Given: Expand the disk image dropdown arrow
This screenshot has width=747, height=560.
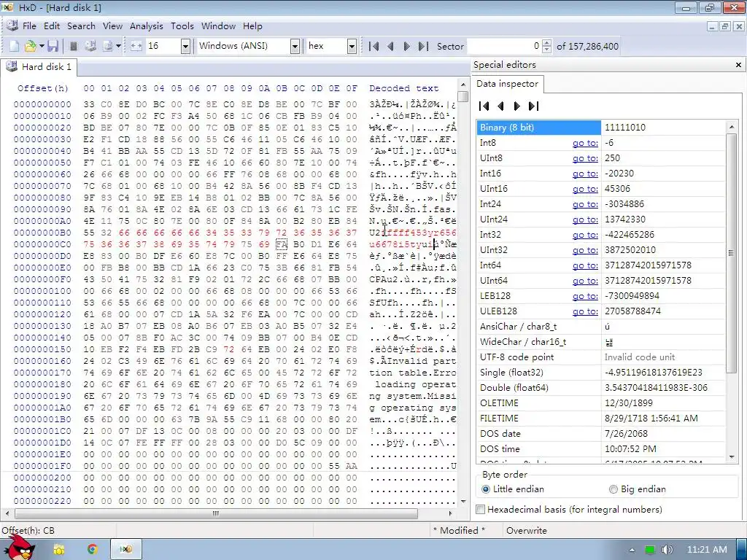Looking at the screenshot, I should click(x=118, y=46).
